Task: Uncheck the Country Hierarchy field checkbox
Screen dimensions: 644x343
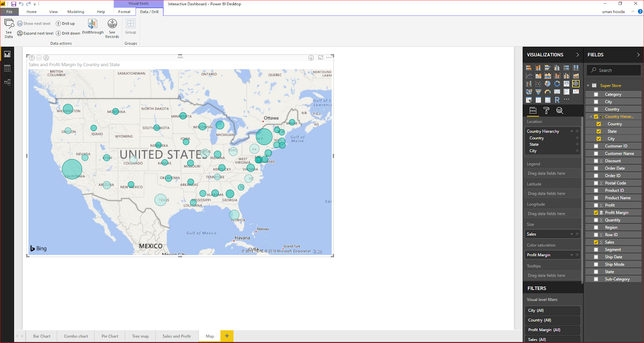Action: tap(596, 116)
